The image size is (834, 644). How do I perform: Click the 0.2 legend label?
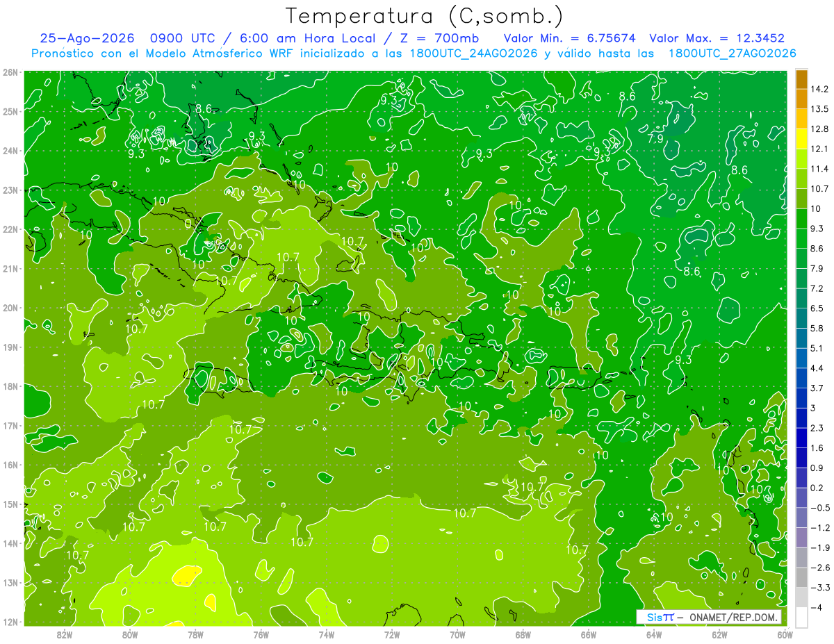point(817,488)
